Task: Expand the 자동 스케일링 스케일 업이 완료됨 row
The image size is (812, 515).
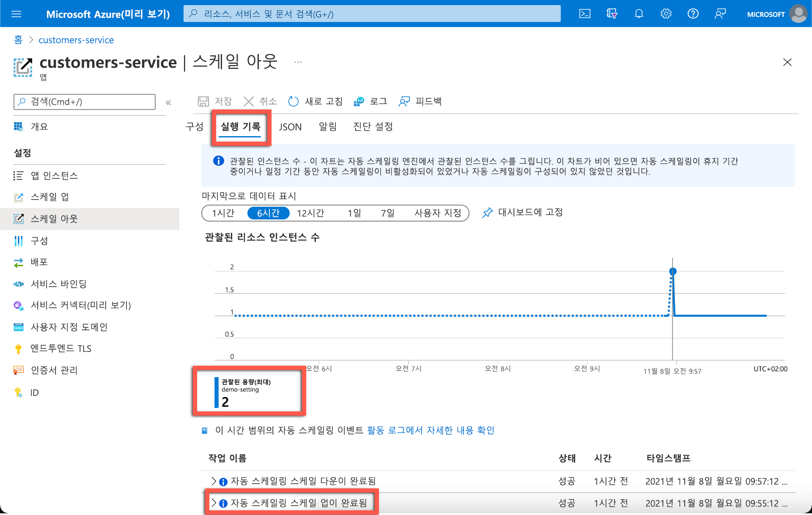Action: click(x=214, y=503)
